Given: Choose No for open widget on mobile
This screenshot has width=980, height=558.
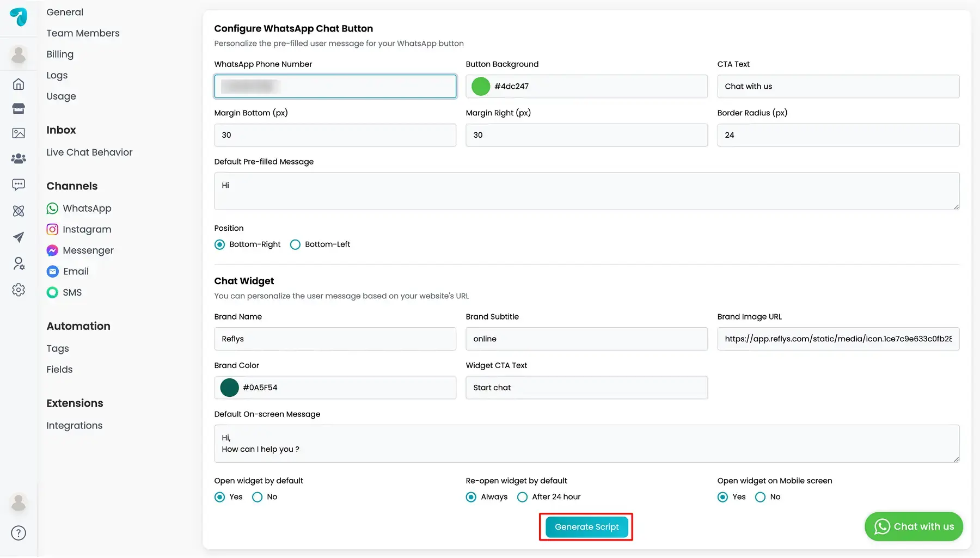Looking at the screenshot, I should point(760,497).
